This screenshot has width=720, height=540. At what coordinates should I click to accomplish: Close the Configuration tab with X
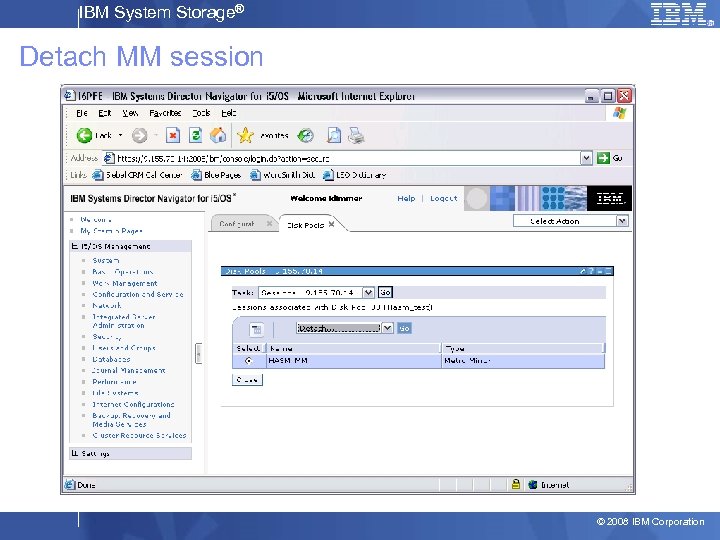[270, 224]
